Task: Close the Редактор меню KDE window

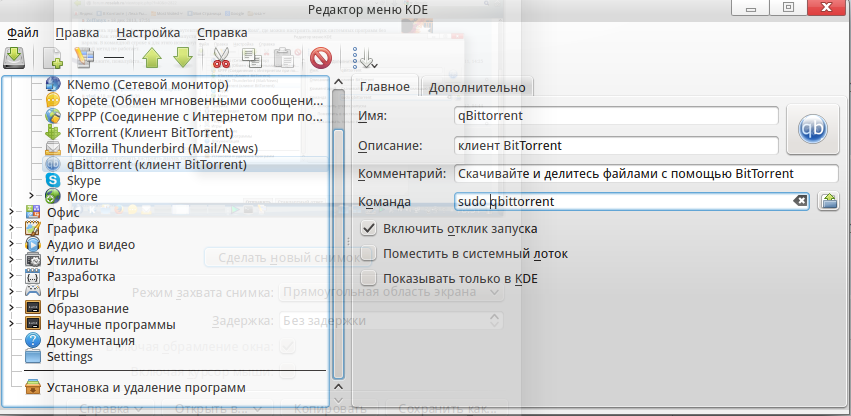Action: click(827, 8)
